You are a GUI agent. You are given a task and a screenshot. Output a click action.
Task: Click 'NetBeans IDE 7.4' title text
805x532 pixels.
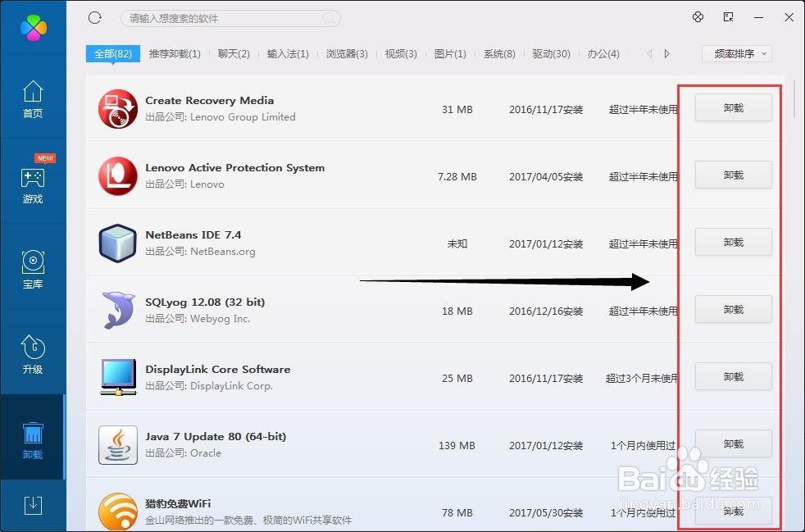tap(193, 234)
